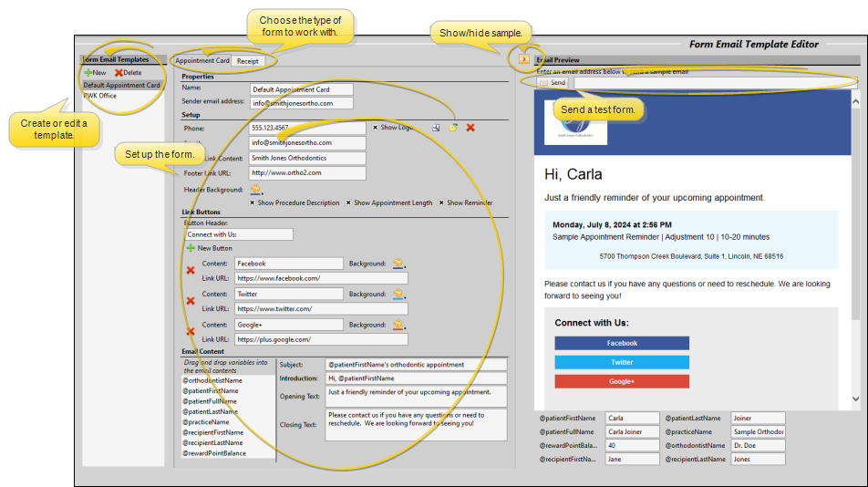868x487 pixels.
Task: Toggle the email preview show/hide arrow
Action: pyautogui.click(x=523, y=59)
